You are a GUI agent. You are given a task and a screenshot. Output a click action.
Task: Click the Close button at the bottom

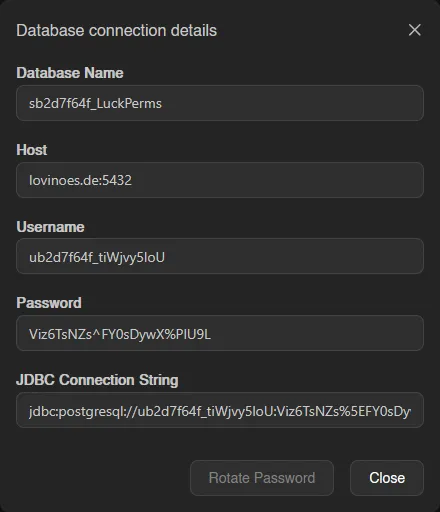387,478
